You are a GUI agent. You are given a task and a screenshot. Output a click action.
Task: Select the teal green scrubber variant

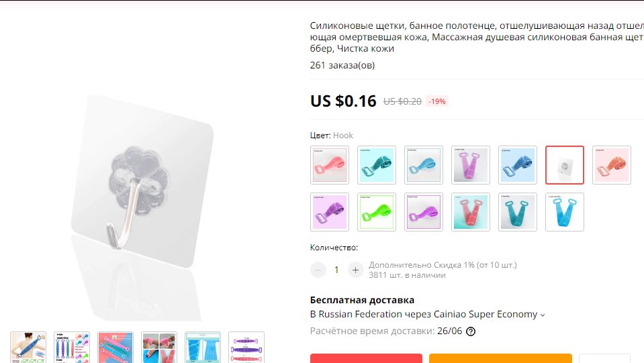[377, 165]
